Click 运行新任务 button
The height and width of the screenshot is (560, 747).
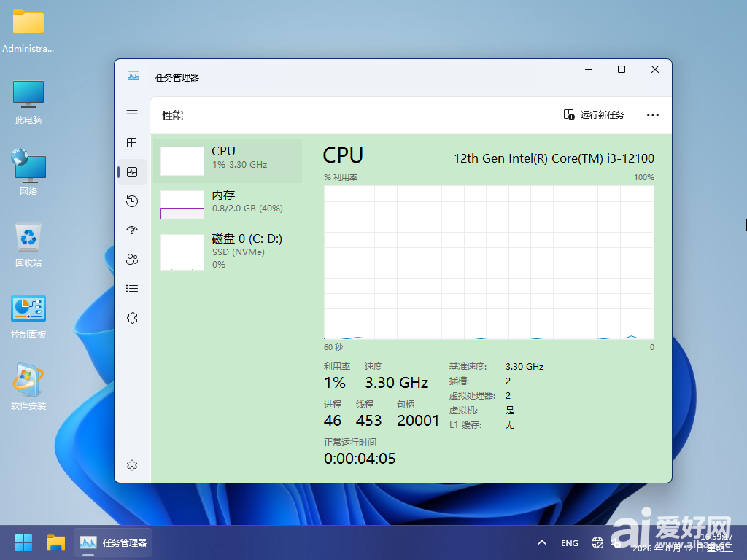coord(594,114)
